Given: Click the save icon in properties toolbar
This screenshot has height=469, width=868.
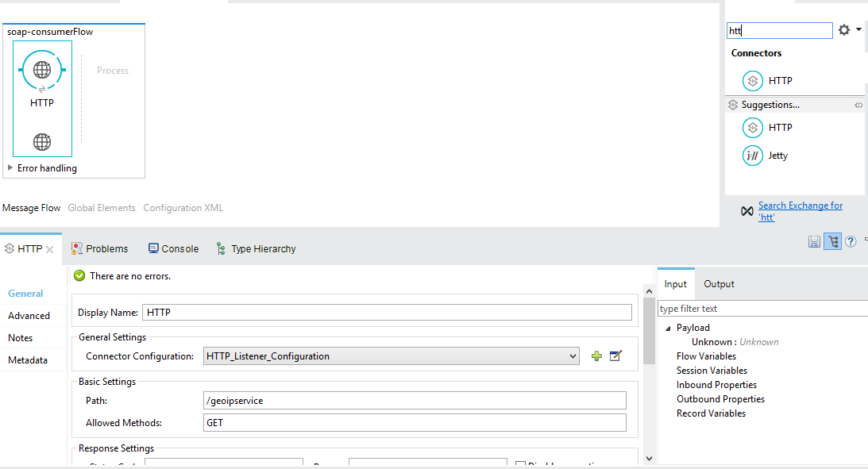Looking at the screenshot, I should 814,242.
